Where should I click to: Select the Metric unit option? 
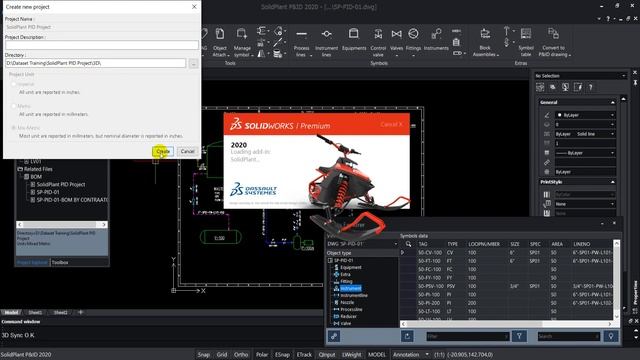tap(14, 106)
